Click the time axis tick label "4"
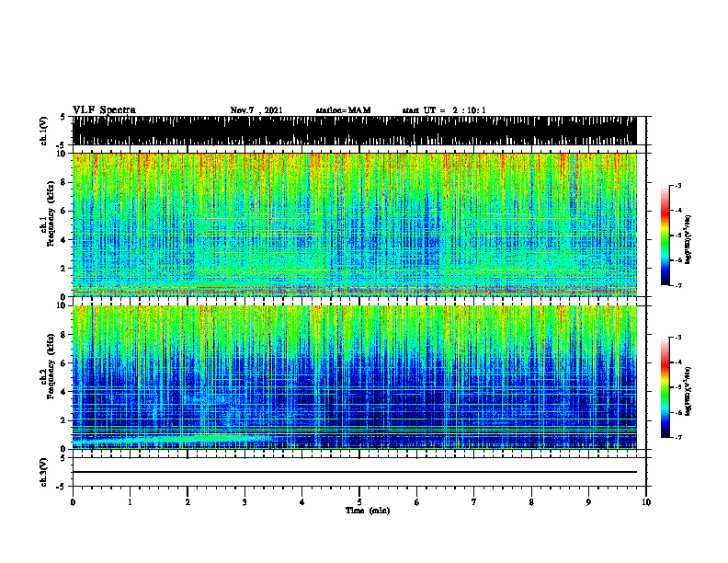The height and width of the screenshot is (563, 728). click(x=302, y=502)
